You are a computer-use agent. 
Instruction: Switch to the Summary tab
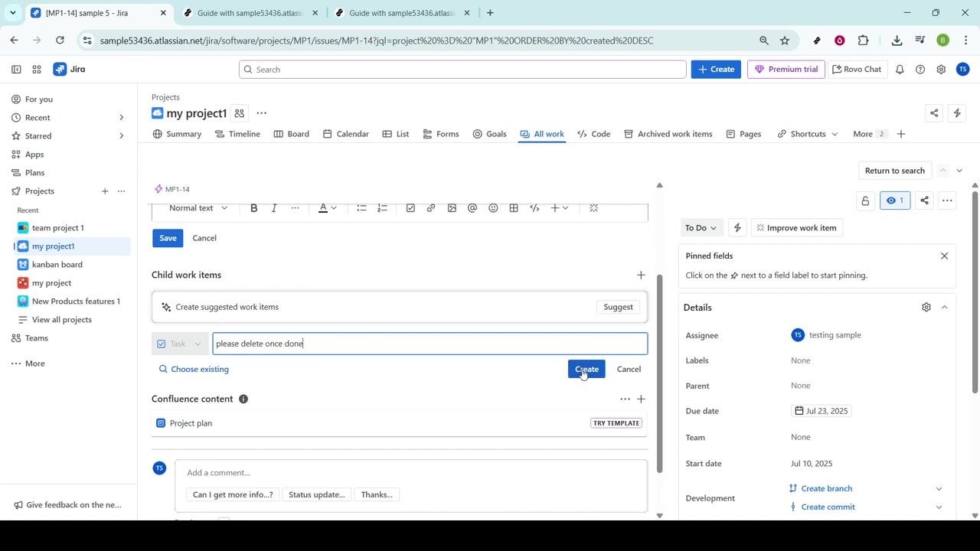[x=177, y=134]
